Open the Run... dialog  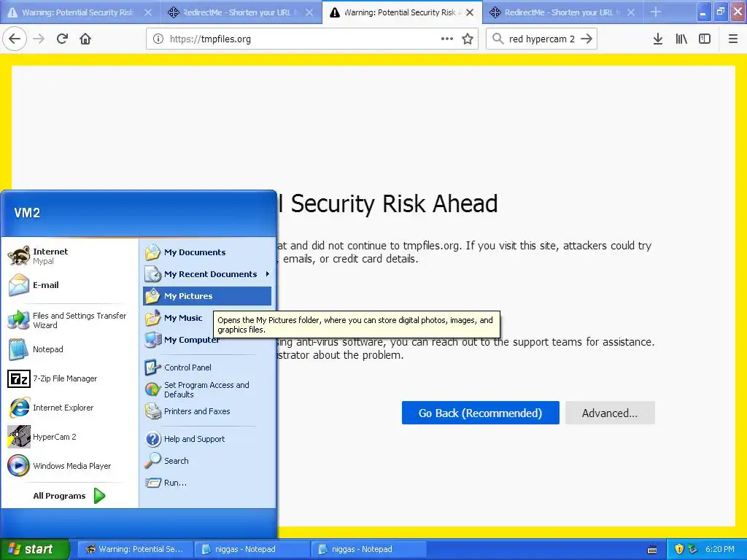point(207,483)
